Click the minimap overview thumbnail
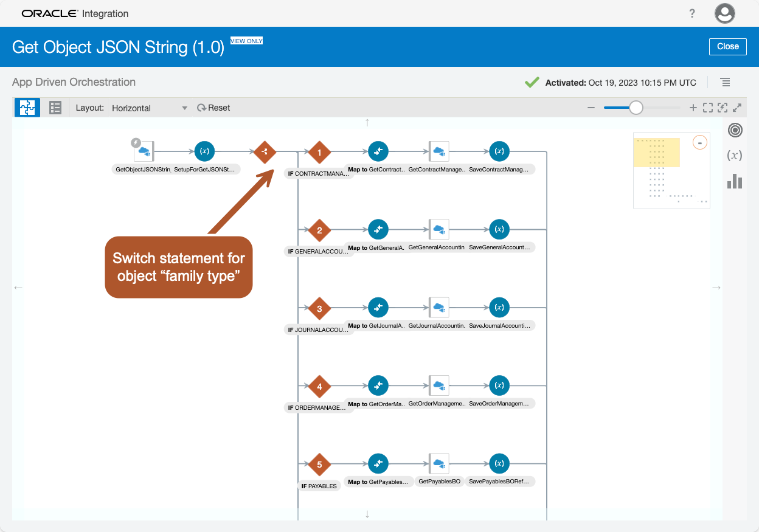Image resolution: width=759 pixels, height=532 pixels. click(x=671, y=170)
